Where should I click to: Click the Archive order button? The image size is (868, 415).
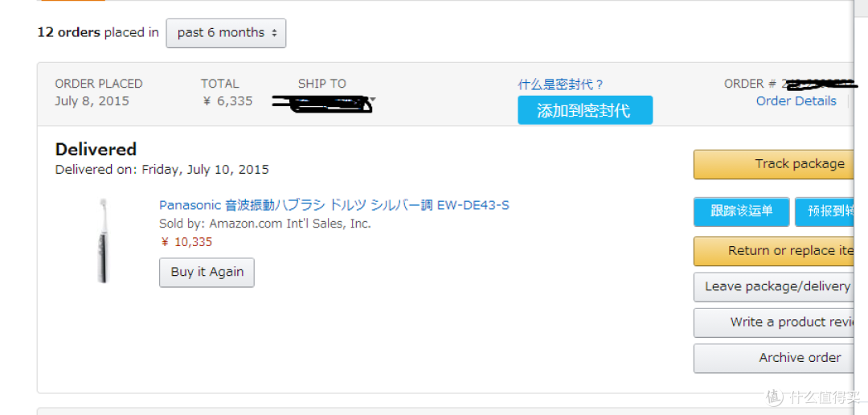point(773,358)
